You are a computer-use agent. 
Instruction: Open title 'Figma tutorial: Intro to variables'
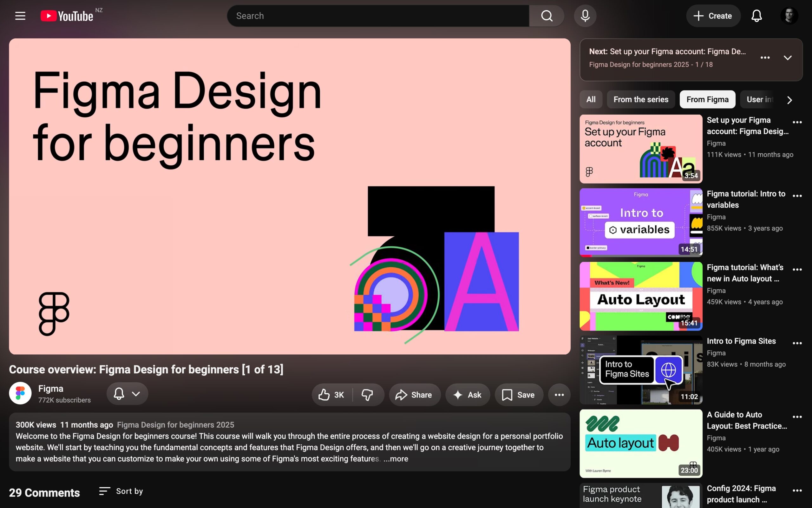(746, 199)
